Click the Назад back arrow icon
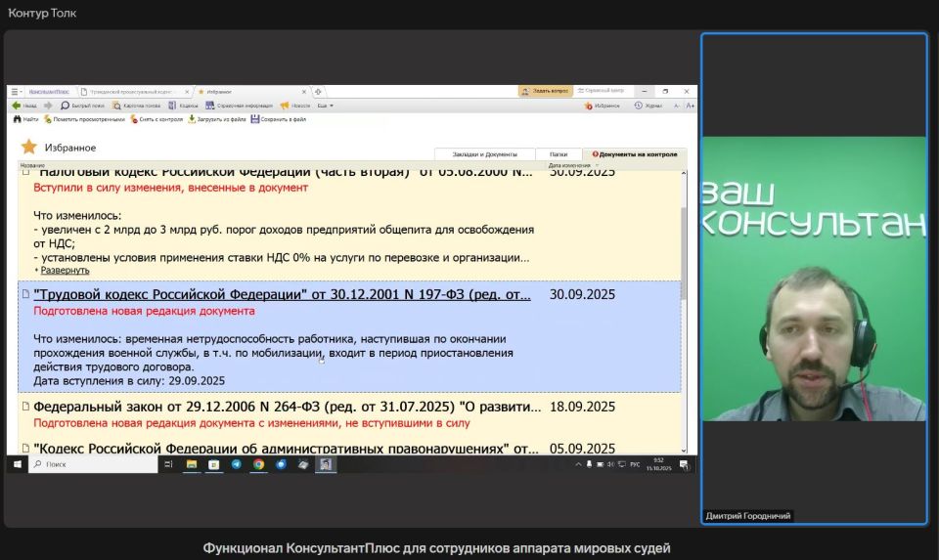This screenshot has width=939, height=560. click(x=16, y=106)
